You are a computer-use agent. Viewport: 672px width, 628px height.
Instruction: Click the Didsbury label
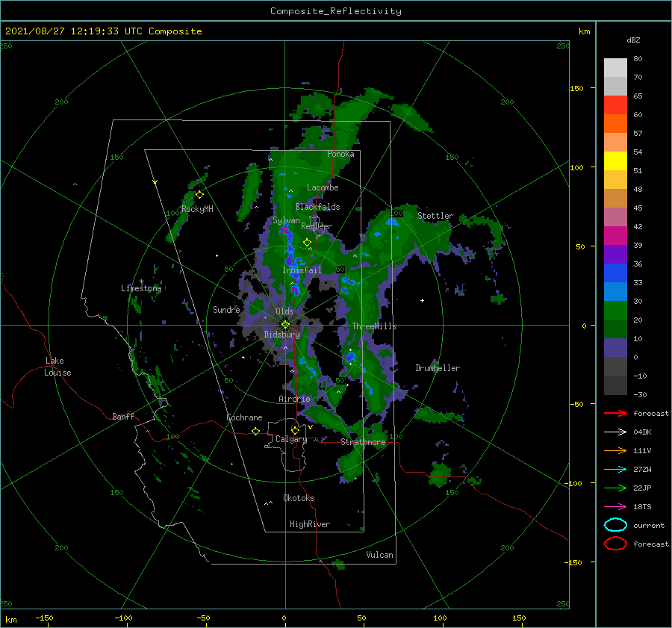pyautogui.click(x=282, y=335)
